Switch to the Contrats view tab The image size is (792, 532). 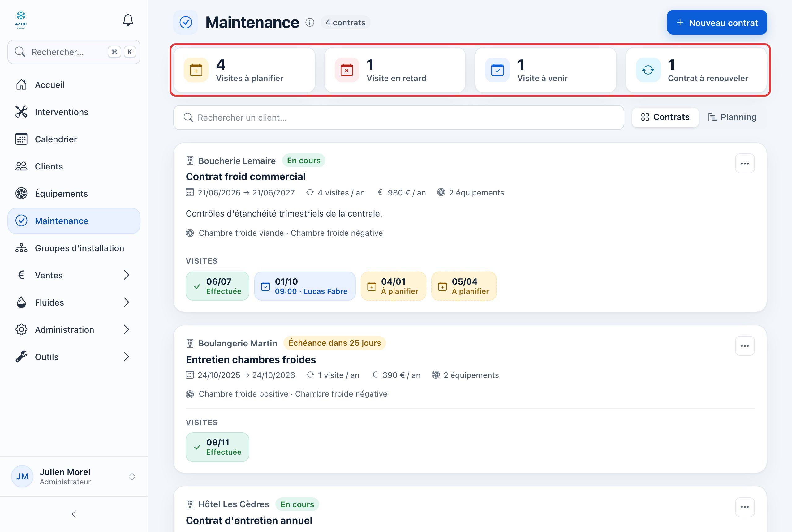point(665,118)
